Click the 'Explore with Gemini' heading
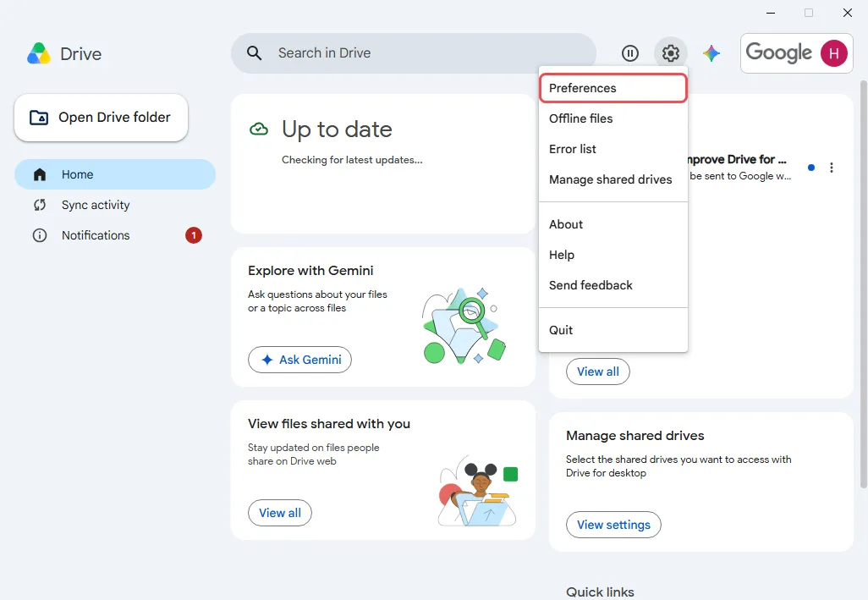 310,271
